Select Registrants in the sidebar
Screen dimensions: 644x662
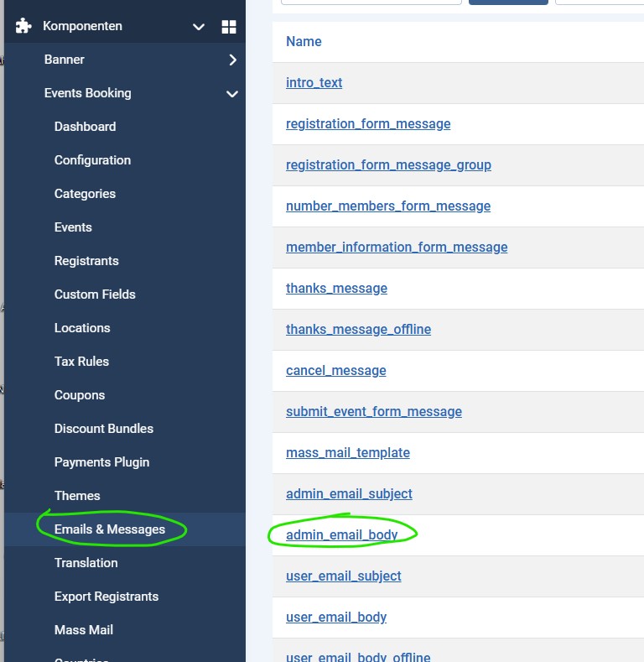(86, 261)
